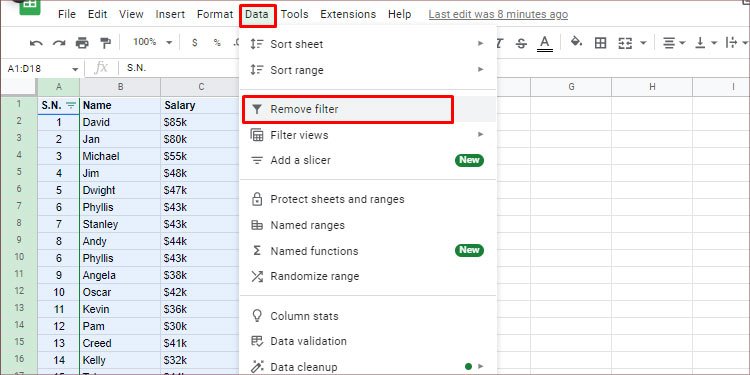The height and width of the screenshot is (375, 750).
Task: Click the horizontal align icon
Action: pyautogui.click(x=669, y=43)
